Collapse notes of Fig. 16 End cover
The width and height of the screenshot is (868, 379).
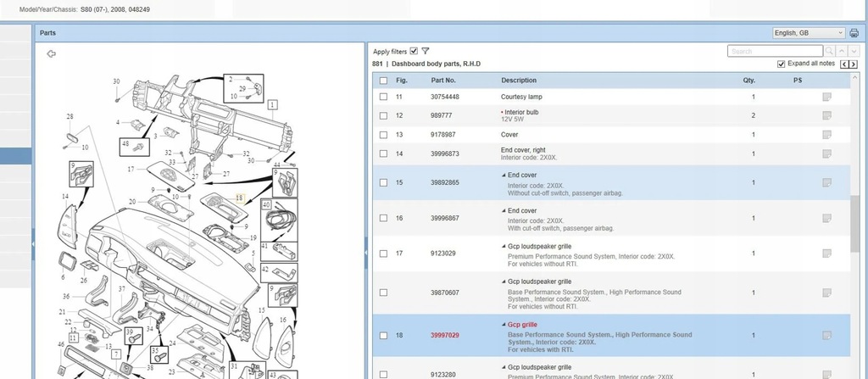pyautogui.click(x=504, y=210)
